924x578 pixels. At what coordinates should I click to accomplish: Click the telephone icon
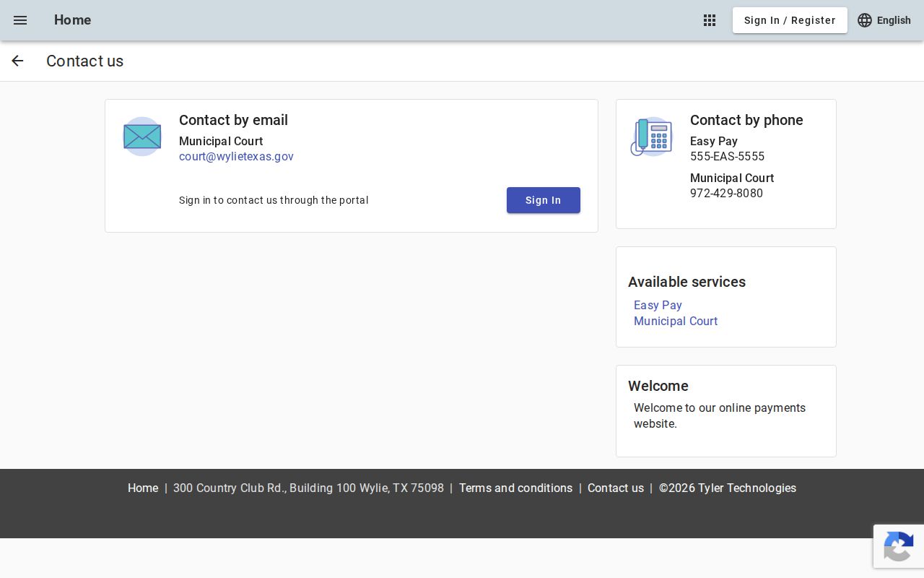651,137
